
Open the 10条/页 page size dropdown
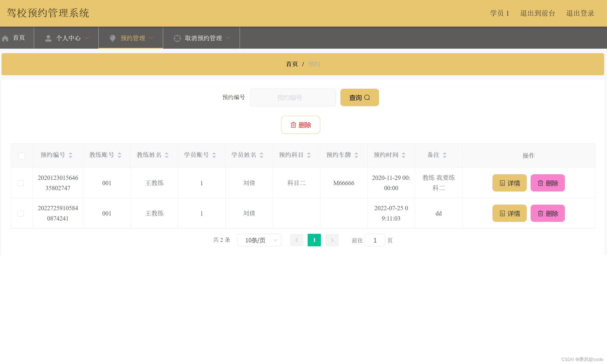pos(259,240)
